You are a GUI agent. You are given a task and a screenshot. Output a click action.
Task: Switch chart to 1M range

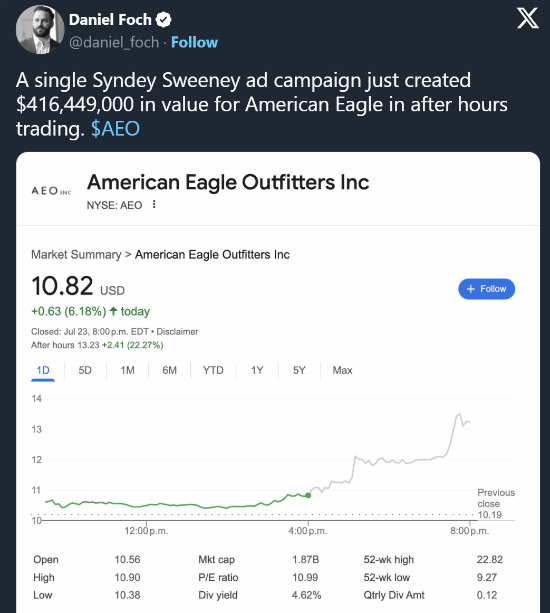[x=127, y=370]
